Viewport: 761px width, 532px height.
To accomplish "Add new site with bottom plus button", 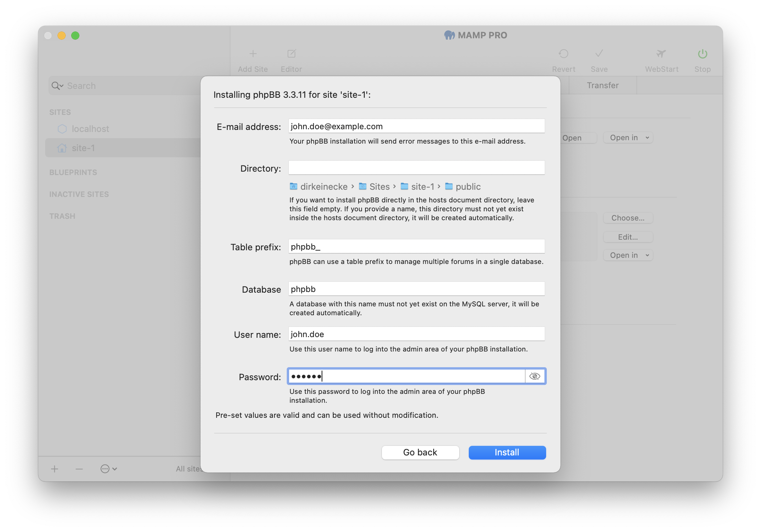I will point(54,469).
